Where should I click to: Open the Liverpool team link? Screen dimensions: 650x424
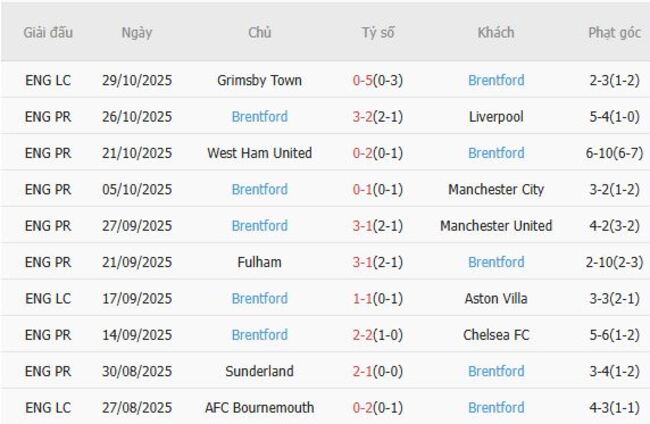tap(496, 117)
